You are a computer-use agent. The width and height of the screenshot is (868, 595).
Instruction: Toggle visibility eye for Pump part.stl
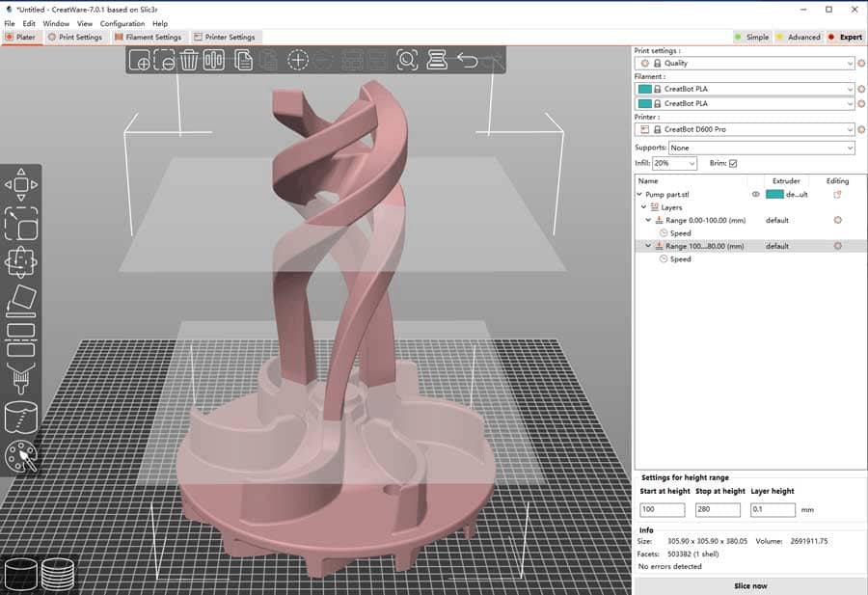(755, 194)
